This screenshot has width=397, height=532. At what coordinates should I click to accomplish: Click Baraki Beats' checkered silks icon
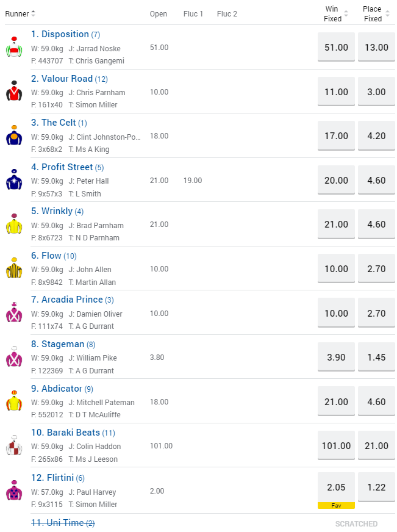coord(14,446)
